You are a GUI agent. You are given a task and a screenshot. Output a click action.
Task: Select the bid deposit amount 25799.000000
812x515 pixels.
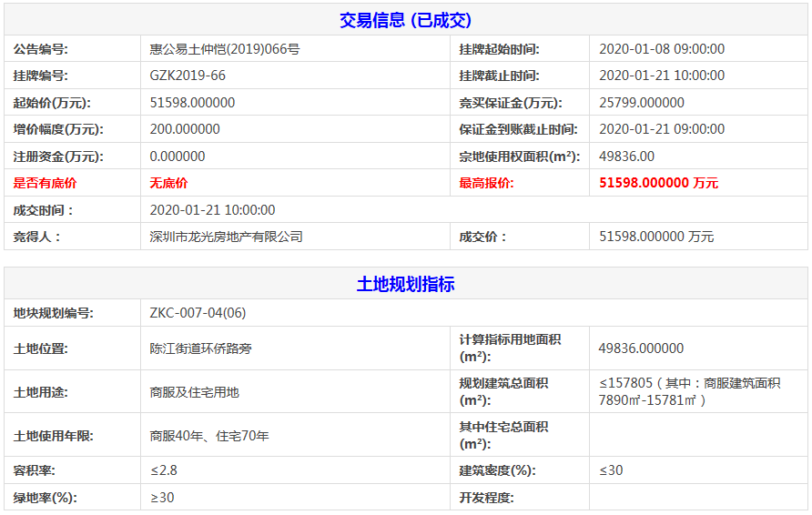pos(642,103)
